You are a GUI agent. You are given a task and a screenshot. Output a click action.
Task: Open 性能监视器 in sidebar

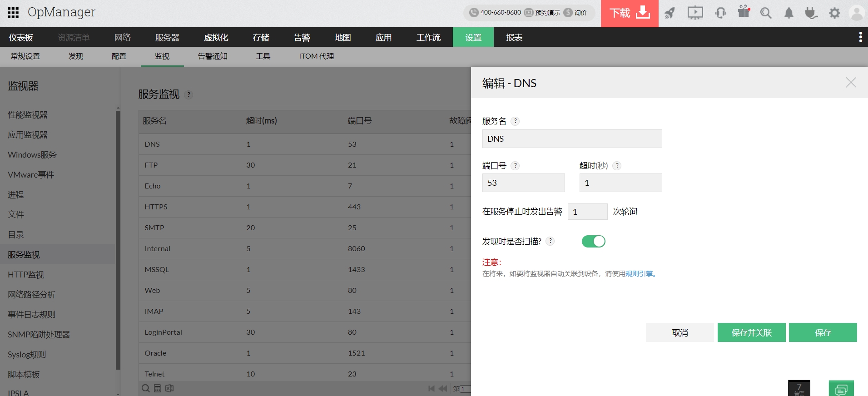[28, 115]
